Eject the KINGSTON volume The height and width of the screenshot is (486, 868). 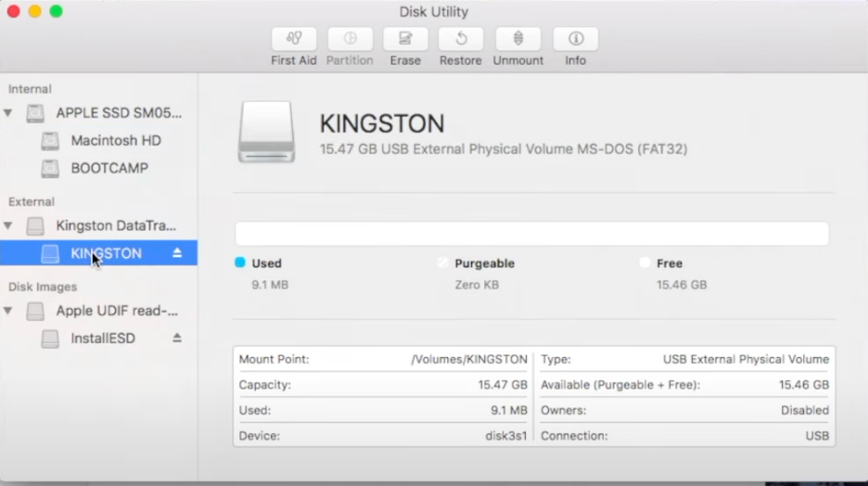pos(177,253)
